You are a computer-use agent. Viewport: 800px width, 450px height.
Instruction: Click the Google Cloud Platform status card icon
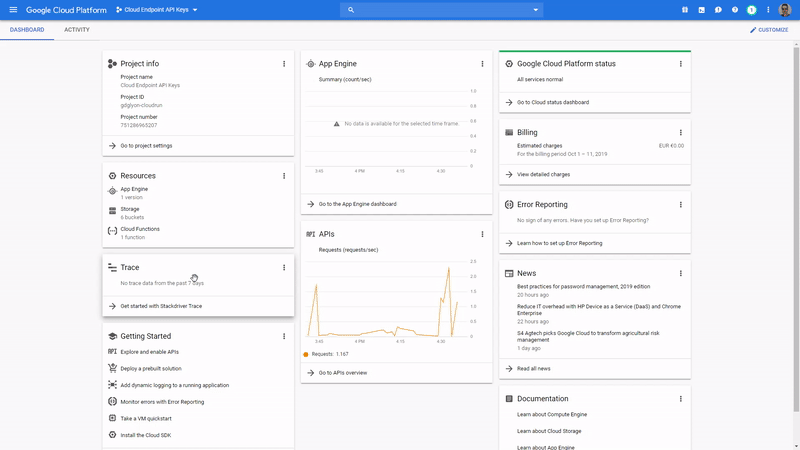509,64
